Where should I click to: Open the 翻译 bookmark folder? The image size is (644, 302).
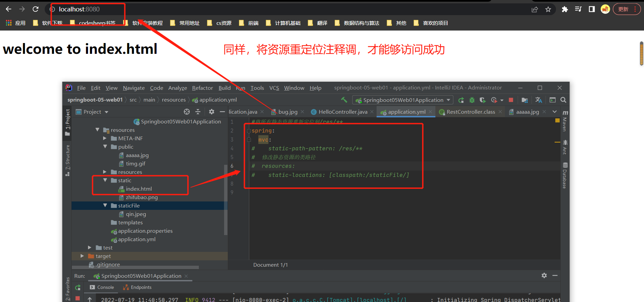tap(318, 23)
